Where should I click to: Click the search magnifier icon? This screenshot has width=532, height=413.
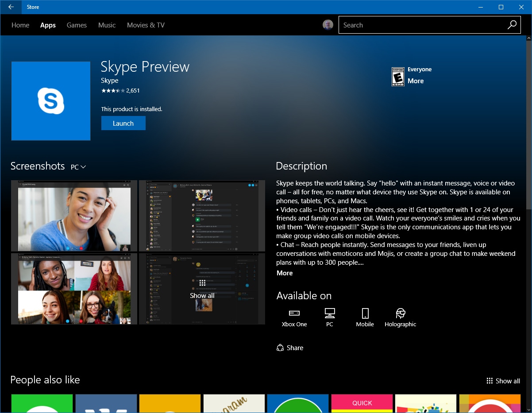[512, 25]
